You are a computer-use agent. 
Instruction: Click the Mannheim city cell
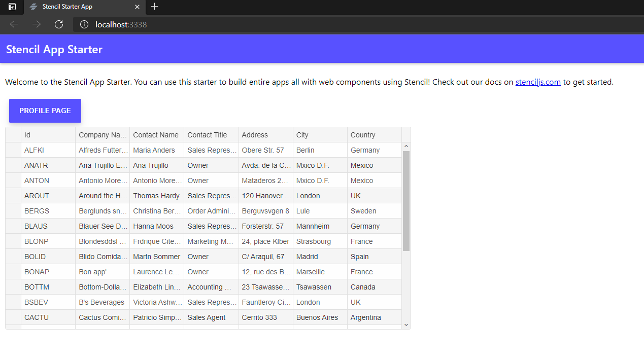(x=320, y=226)
